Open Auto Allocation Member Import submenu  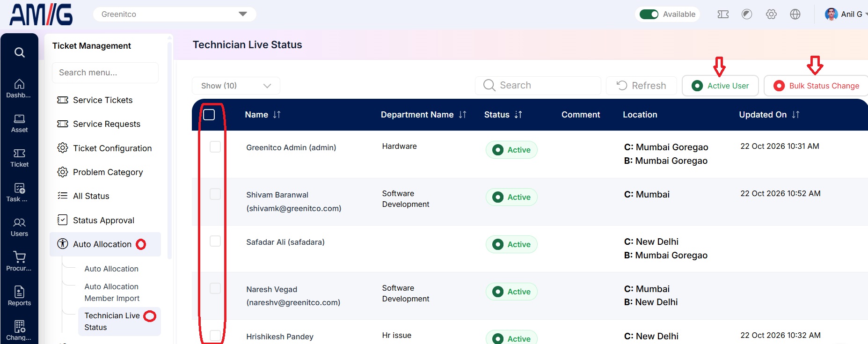[112, 293]
